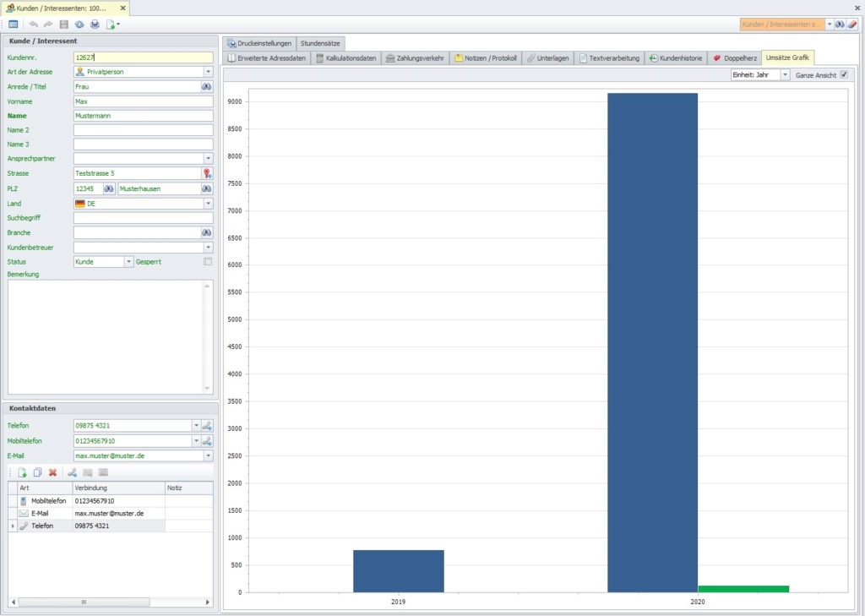Create a new record with the new-document icon
The height and width of the screenshot is (616, 865).
click(111, 25)
